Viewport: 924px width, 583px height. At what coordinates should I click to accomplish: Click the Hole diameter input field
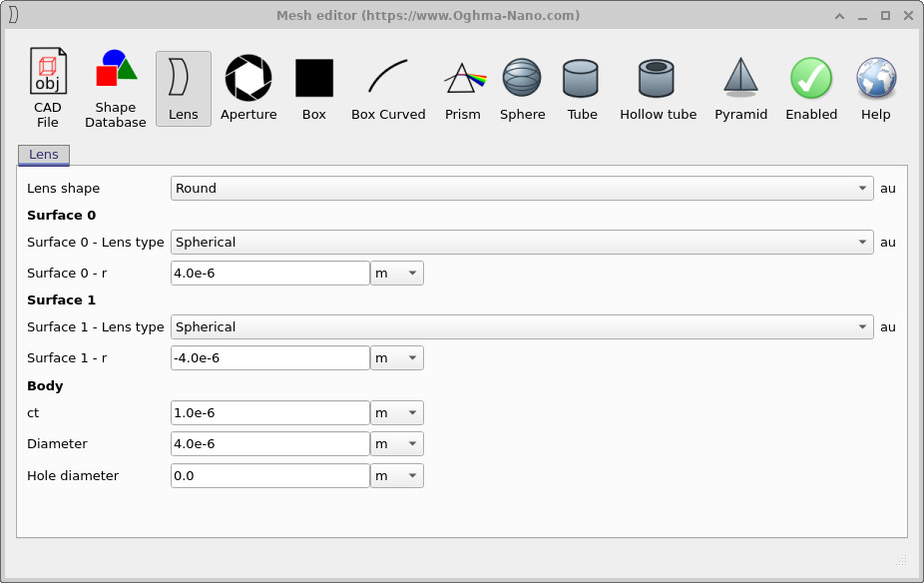[x=269, y=475]
